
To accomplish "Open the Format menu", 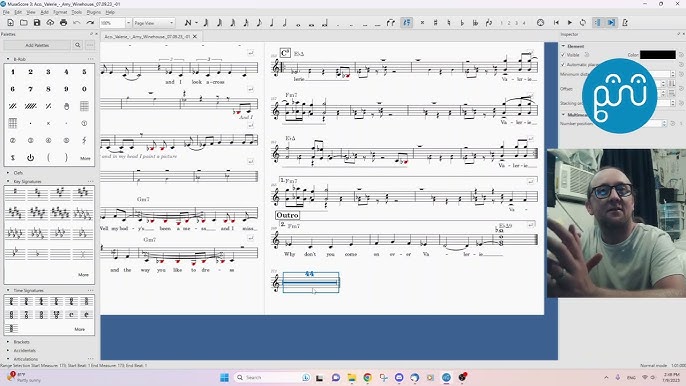I will tap(60, 12).
